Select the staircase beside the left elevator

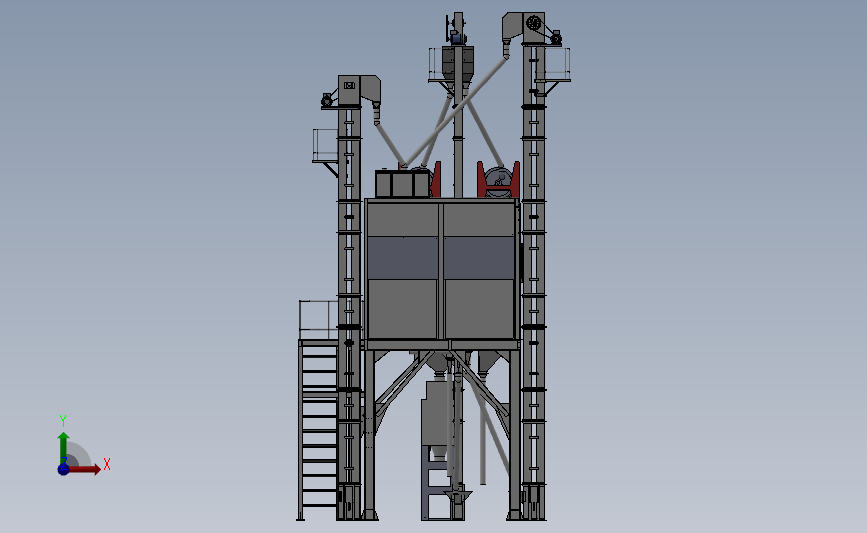click(x=318, y=430)
